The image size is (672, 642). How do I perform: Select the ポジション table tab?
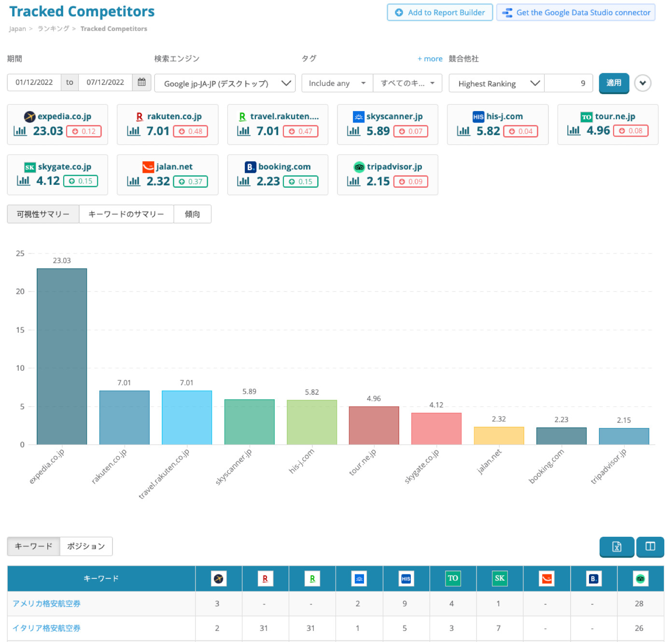(86, 546)
